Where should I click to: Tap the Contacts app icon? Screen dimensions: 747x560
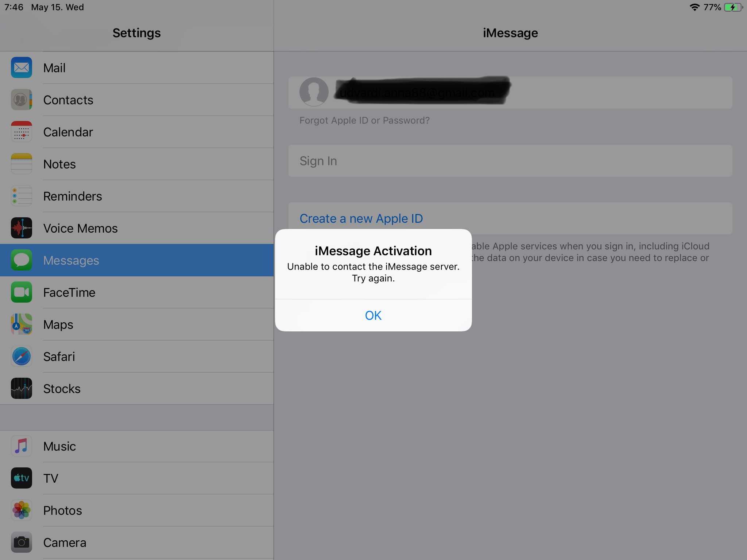click(x=22, y=100)
